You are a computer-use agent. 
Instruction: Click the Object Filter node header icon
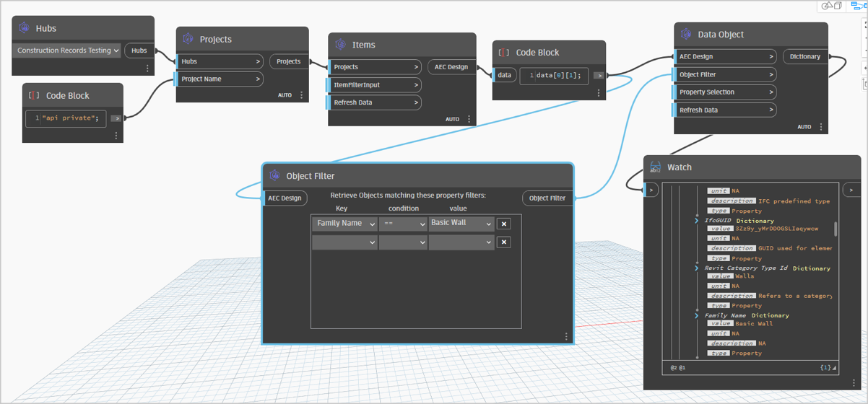[x=274, y=175]
